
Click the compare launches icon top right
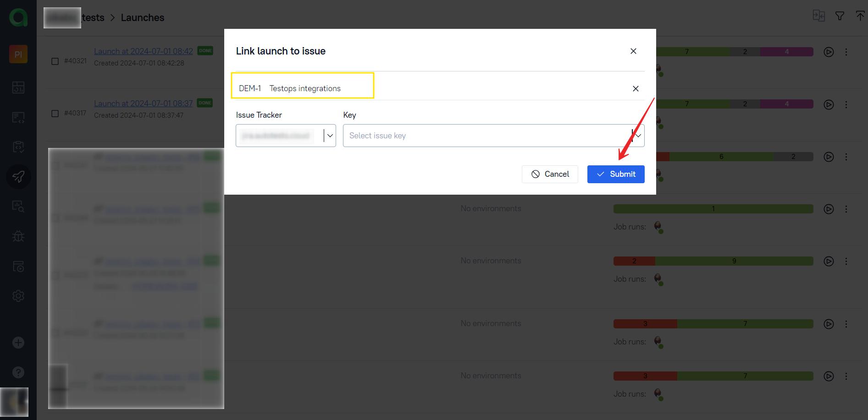click(818, 16)
